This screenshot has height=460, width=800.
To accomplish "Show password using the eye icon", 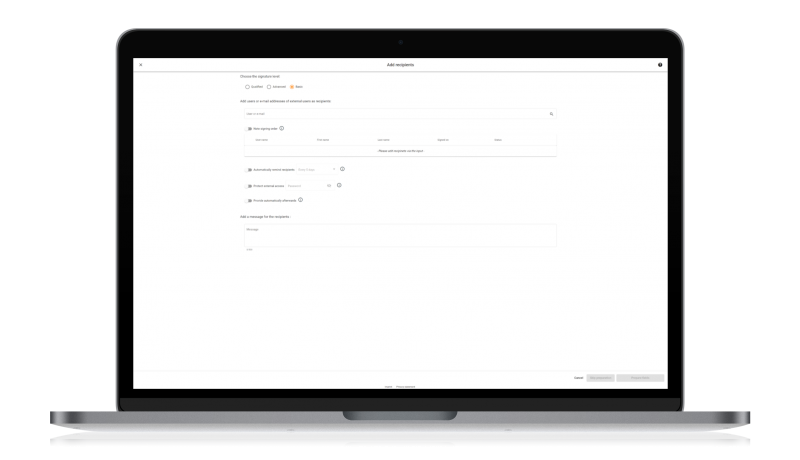I will pos(327,185).
